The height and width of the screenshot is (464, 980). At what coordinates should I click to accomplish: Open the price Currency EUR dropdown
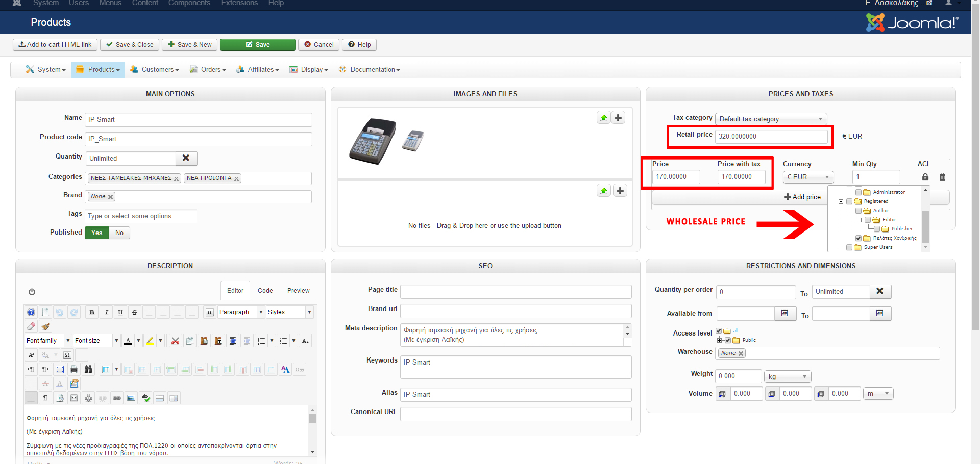coord(808,177)
